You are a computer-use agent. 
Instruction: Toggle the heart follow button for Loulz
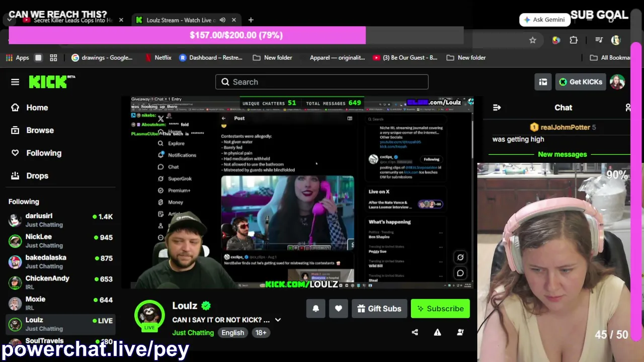[339, 309]
